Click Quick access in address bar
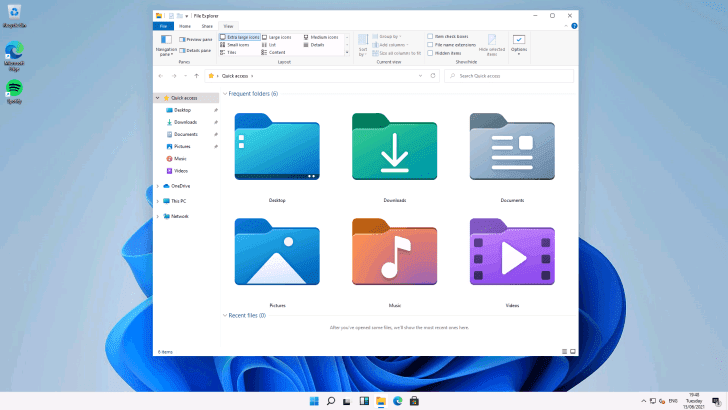This screenshot has width=728, height=410. [234, 76]
